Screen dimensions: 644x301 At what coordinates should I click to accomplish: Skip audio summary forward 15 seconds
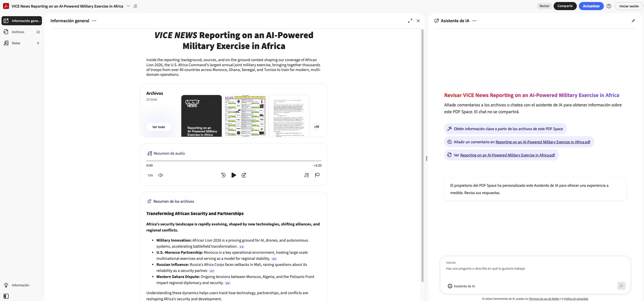244,175
